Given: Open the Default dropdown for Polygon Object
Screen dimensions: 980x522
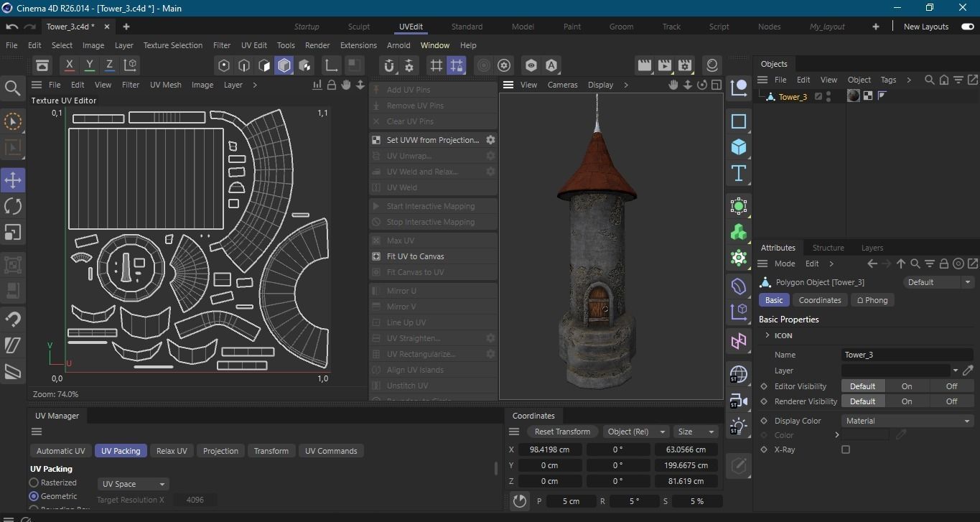Looking at the screenshot, I should point(938,282).
